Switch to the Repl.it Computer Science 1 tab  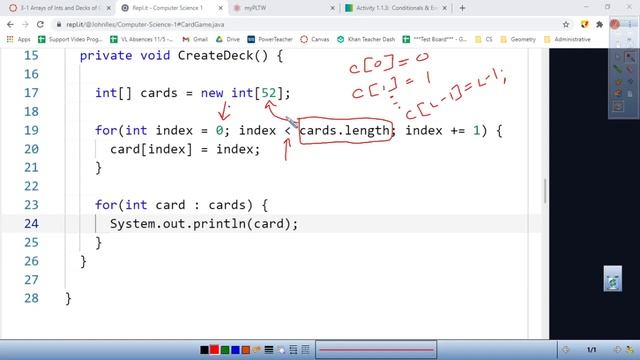click(171, 8)
